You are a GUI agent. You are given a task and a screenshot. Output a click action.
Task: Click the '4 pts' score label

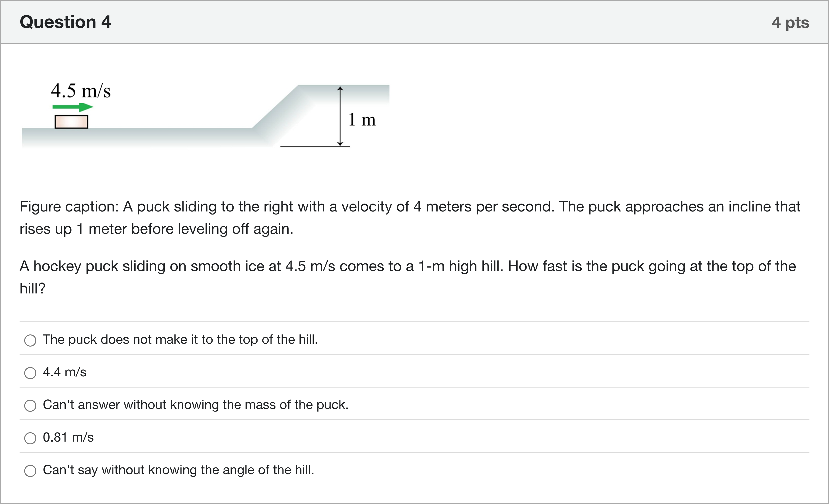click(x=790, y=23)
